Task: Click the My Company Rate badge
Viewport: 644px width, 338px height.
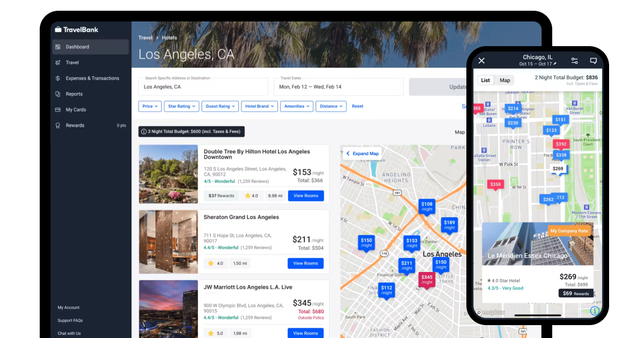Action: point(569,231)
